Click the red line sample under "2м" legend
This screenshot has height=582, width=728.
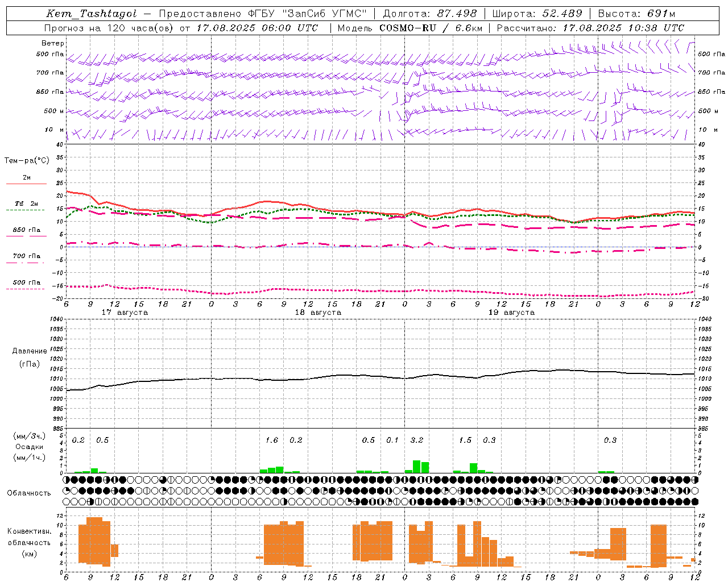[x=26, y=184]
